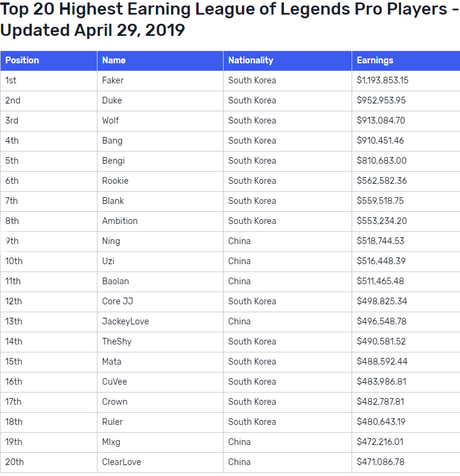Select Duke in the Name column

[x=112, y=100]
